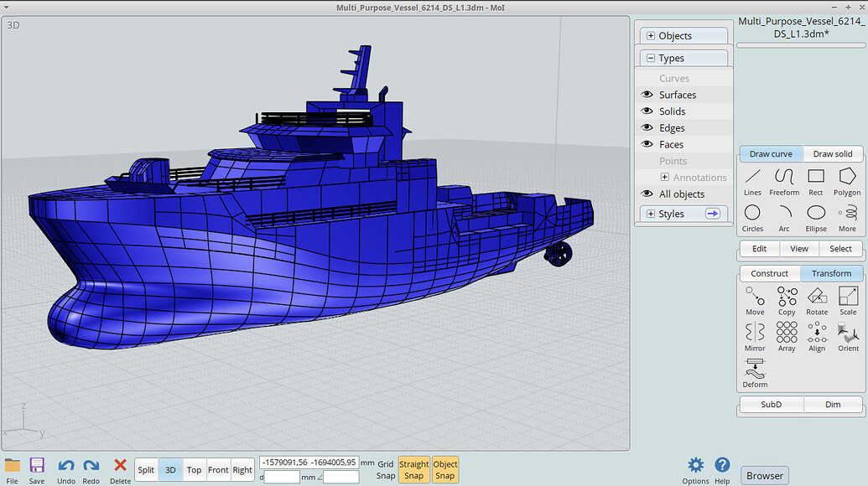868x486 pixels.
Task: Open the SubD tab
Action: 771,404
